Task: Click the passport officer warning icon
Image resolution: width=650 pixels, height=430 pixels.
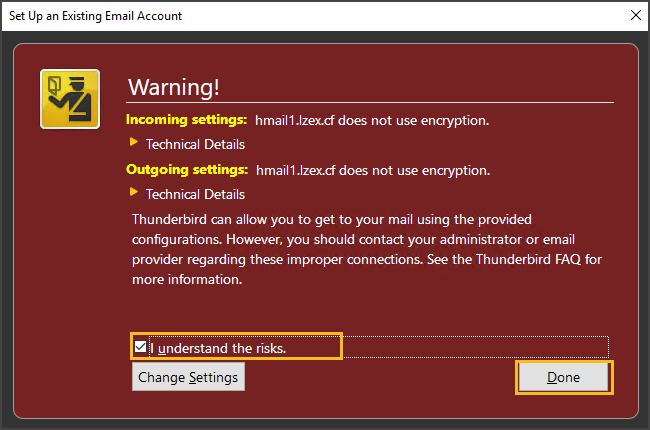Action: (70, 99)
